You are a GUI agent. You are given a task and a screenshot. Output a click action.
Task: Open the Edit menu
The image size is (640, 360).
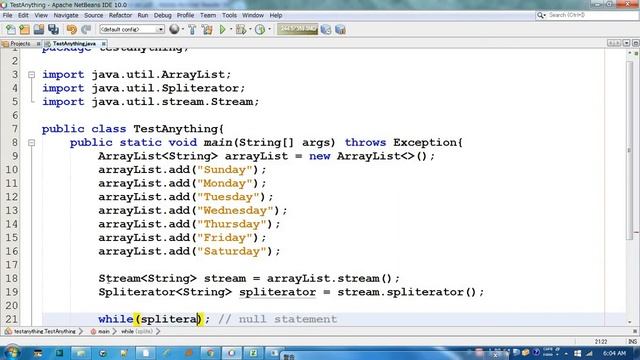point(23,15)
